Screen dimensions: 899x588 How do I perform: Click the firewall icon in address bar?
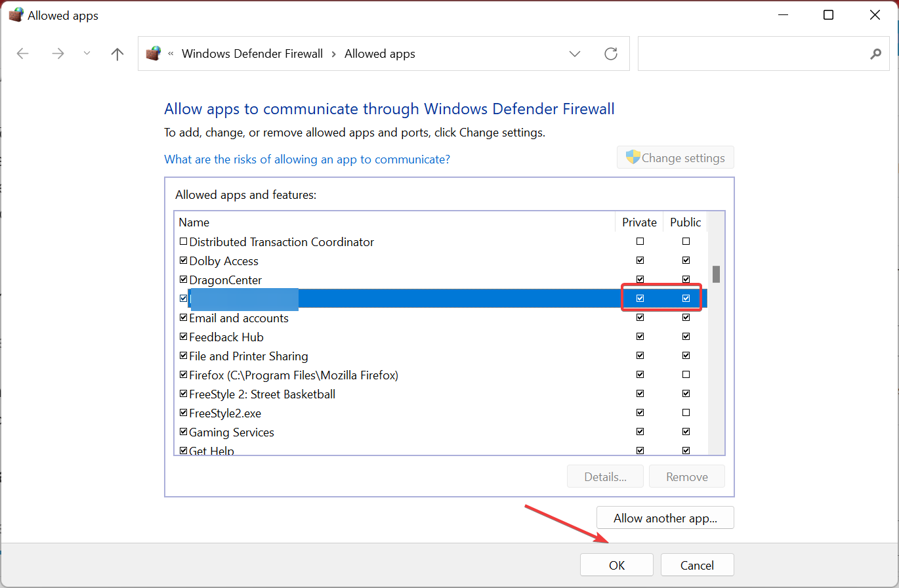click(154, 54)
